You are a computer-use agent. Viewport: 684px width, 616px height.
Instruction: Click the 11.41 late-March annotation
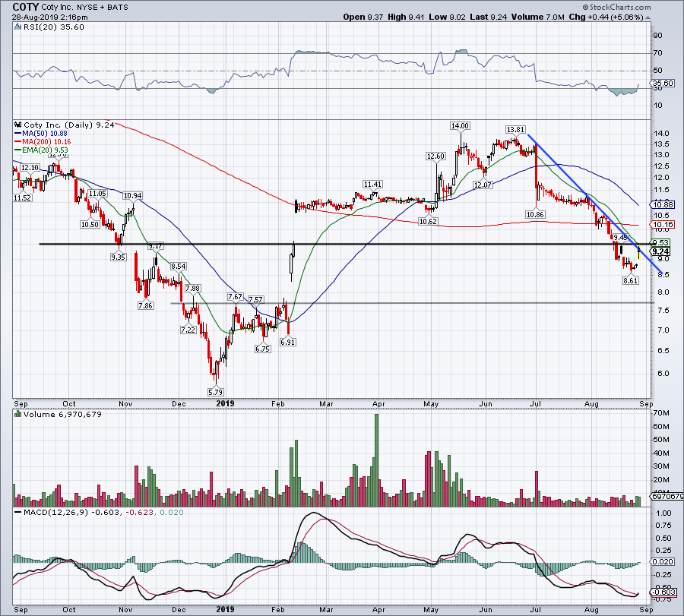[372, 185]
